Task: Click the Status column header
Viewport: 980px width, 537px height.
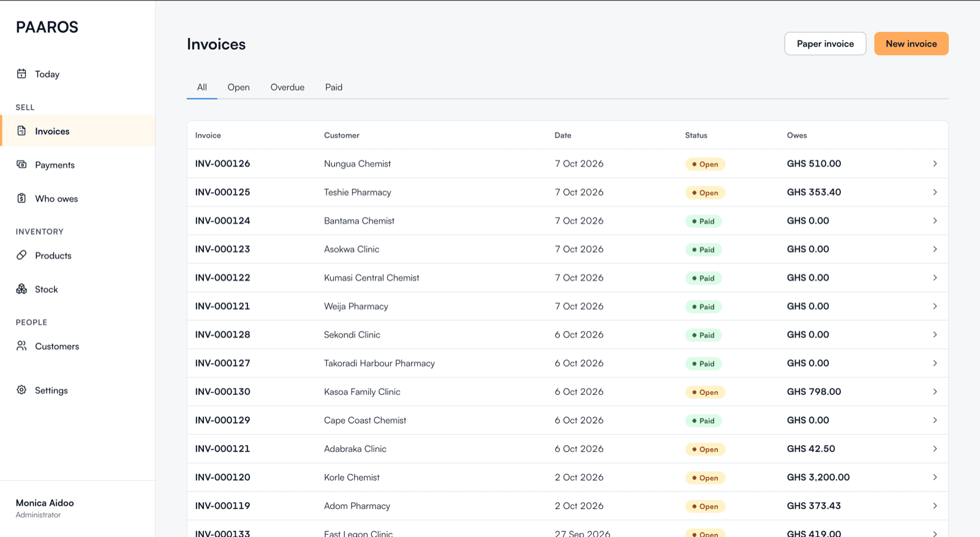Action: point(696,135)
